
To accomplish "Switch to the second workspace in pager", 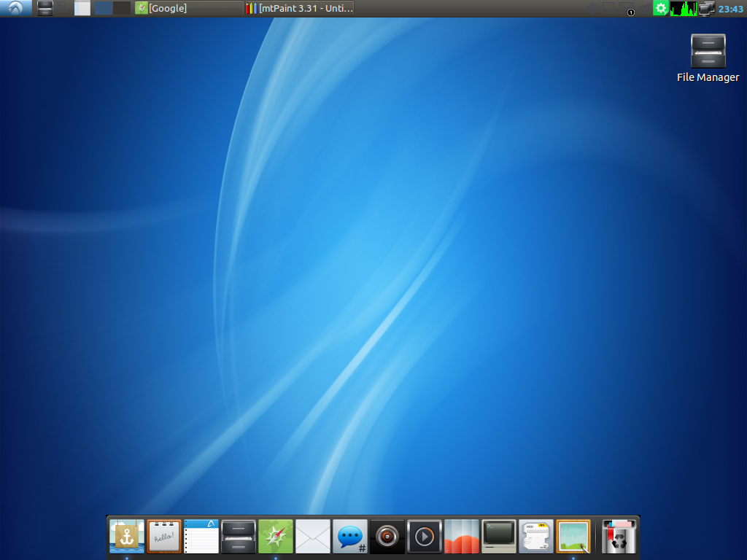I will click(x=122, y=9).
